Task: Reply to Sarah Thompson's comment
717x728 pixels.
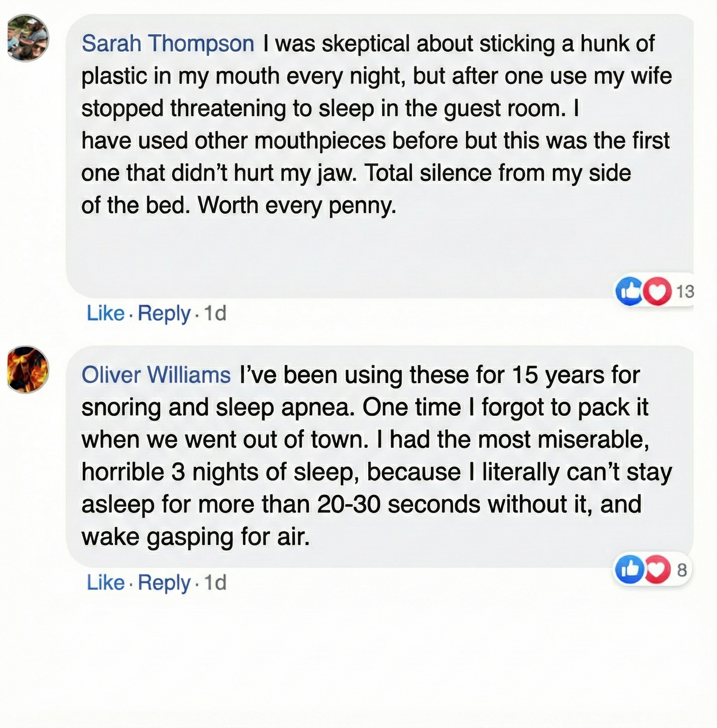Action: [x=164, y=314]
